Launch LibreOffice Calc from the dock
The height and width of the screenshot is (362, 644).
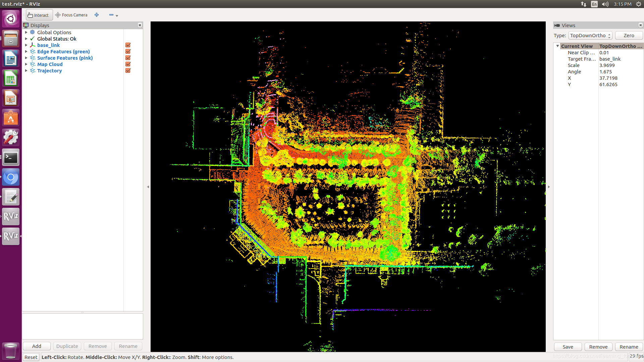(11, 79)
